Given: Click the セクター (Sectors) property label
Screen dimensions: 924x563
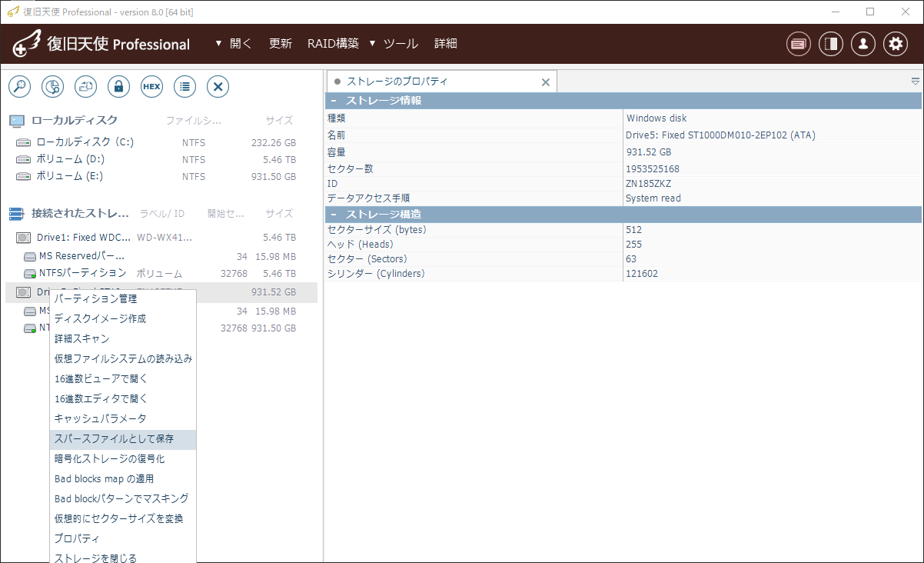Looking at the screenshot, I should (367, 259).
